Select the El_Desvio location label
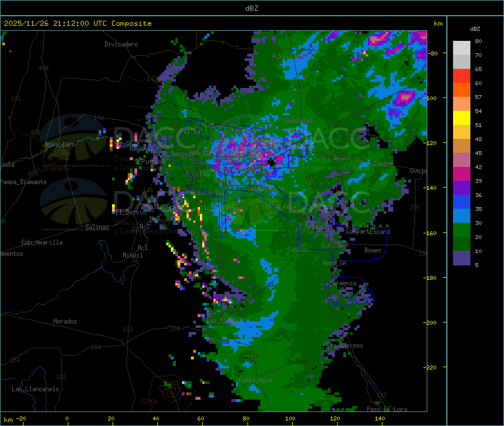 pos(131,212)
